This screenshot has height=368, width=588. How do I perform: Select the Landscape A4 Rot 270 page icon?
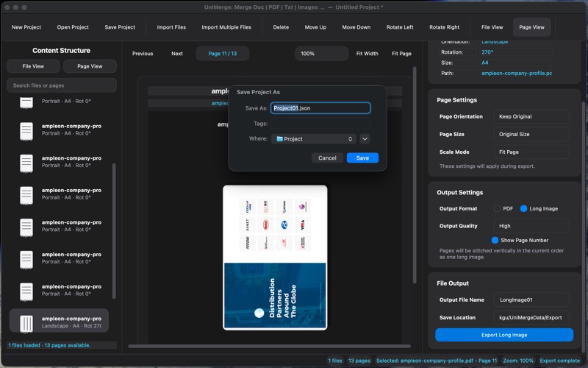tap(26, 324)
